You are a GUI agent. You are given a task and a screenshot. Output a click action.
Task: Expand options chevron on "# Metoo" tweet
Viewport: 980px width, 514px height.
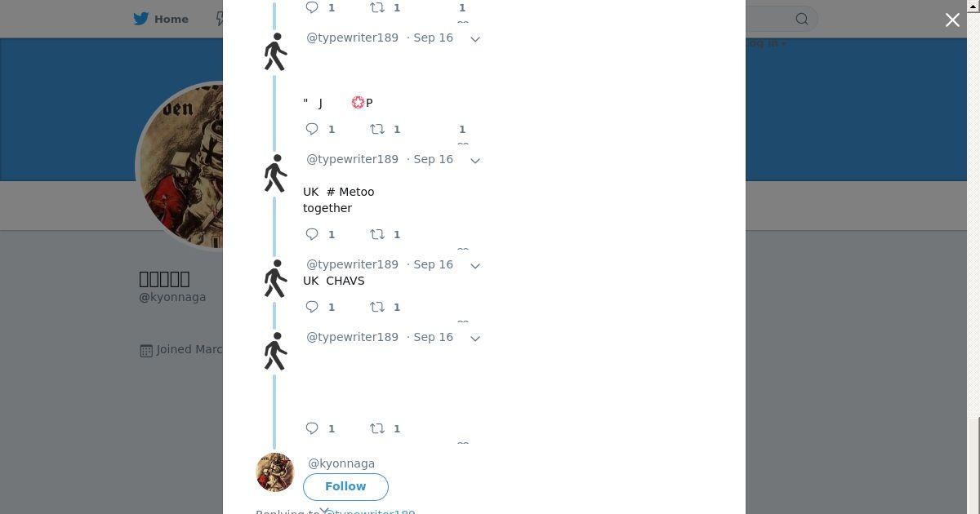[x=475, y=161]
